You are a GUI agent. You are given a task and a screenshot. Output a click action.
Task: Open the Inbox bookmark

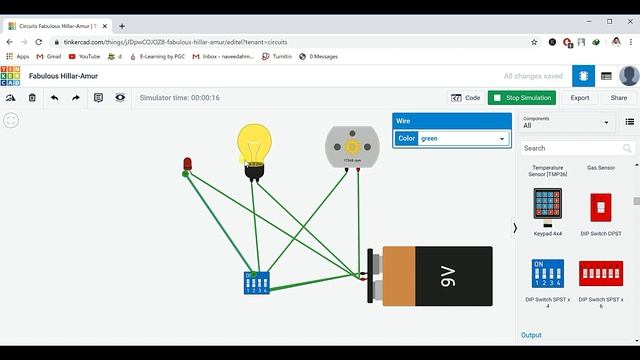[223, 57]
